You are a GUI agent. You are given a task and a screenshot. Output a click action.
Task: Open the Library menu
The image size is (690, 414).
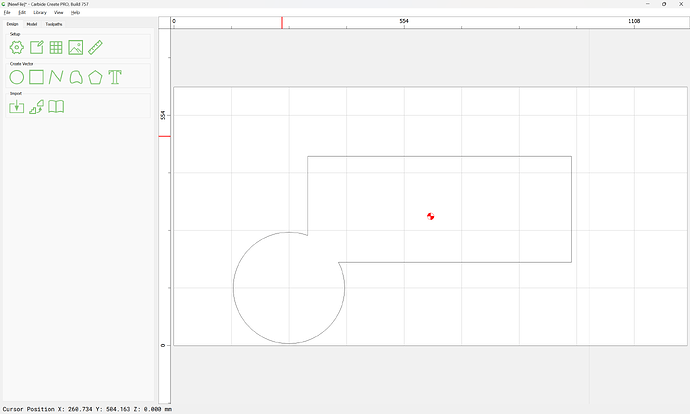click(x=40, y=12)
